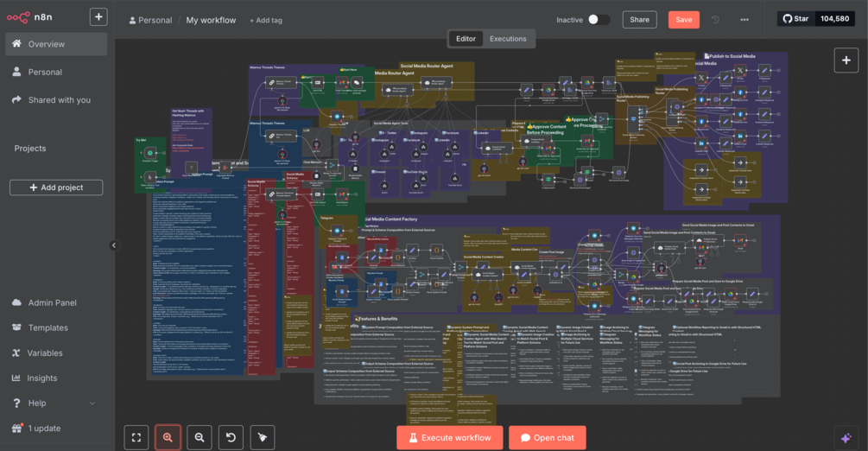Open Templates in the sidebar

click(x=48, y=328)
